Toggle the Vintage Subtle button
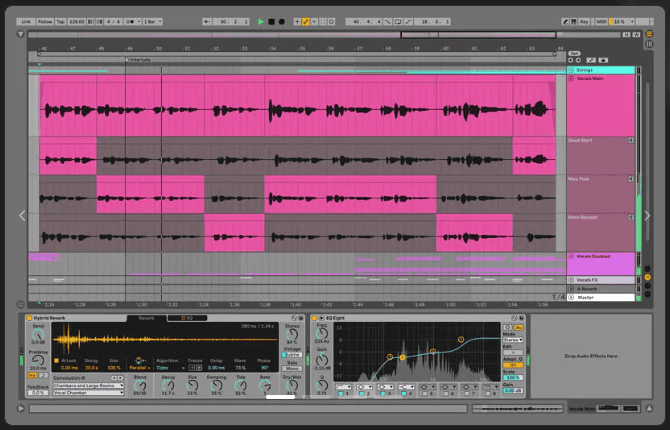 292,355
